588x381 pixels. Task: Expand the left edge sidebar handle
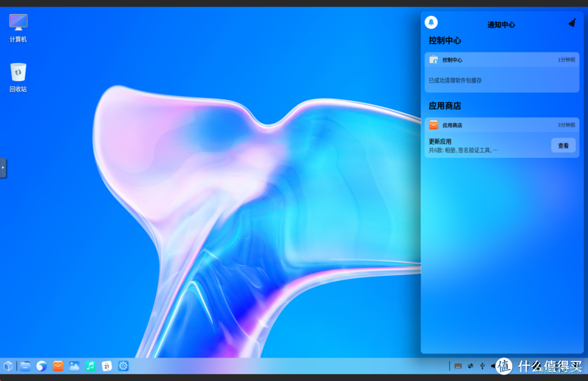coord(3,168)
